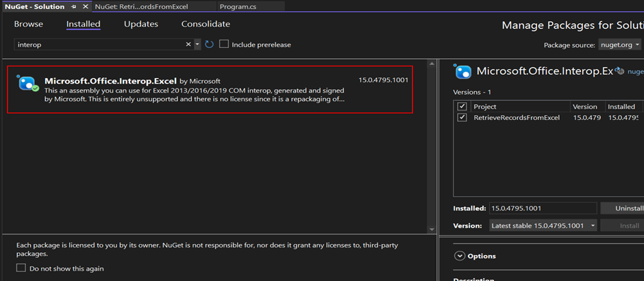Enable the Include prerelease checkbox
This screenshot has height=281, width=644.
click(224, 45)
